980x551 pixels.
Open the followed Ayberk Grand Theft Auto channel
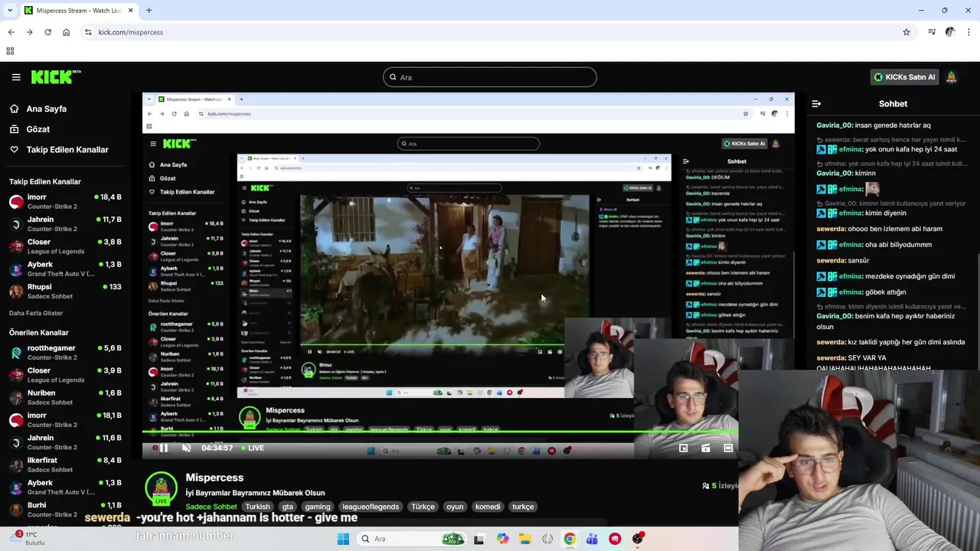click(65, 269)
